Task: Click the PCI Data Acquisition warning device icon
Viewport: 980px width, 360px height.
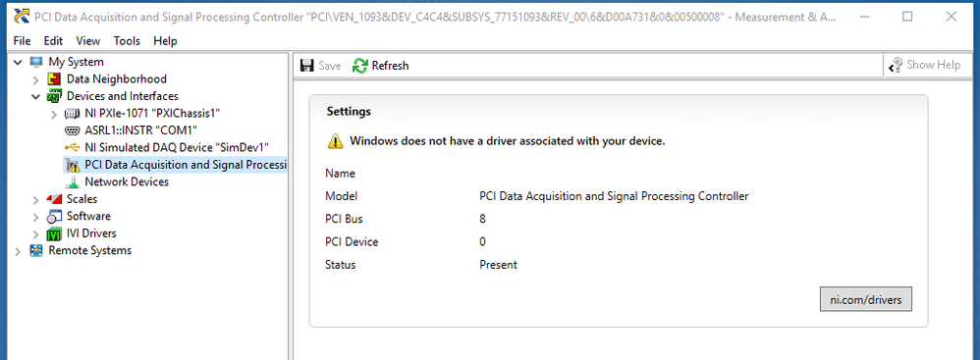Action: [72, 165]
